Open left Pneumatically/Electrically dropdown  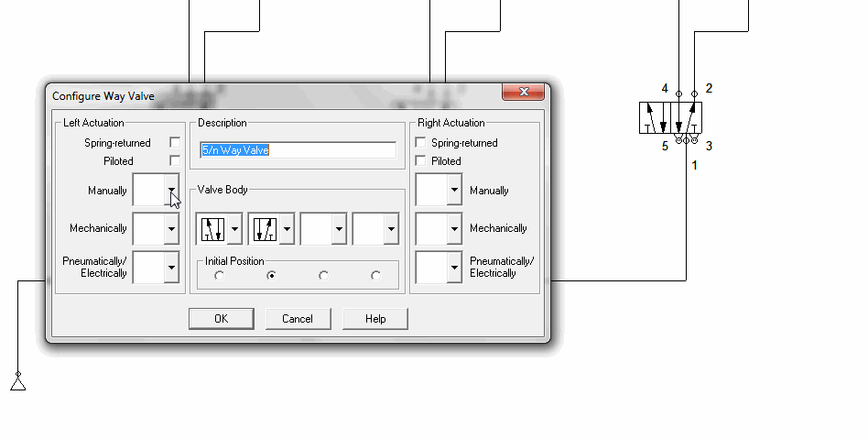point(171,268)
